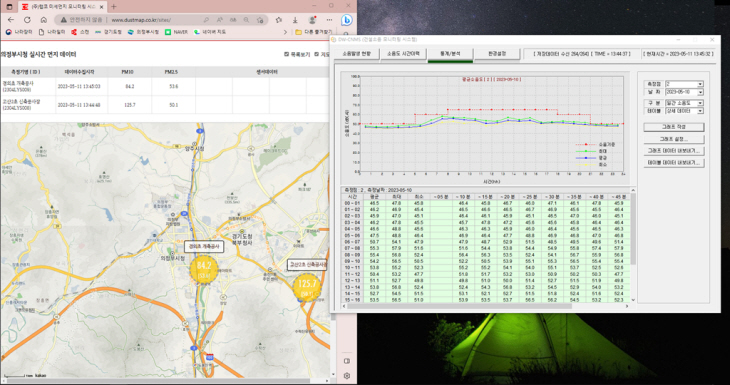Viewport: 730px width, 385px height.
Task: Open the Bing chat sidebar icon
Action: pyautogui.click(x=346, y=20)
